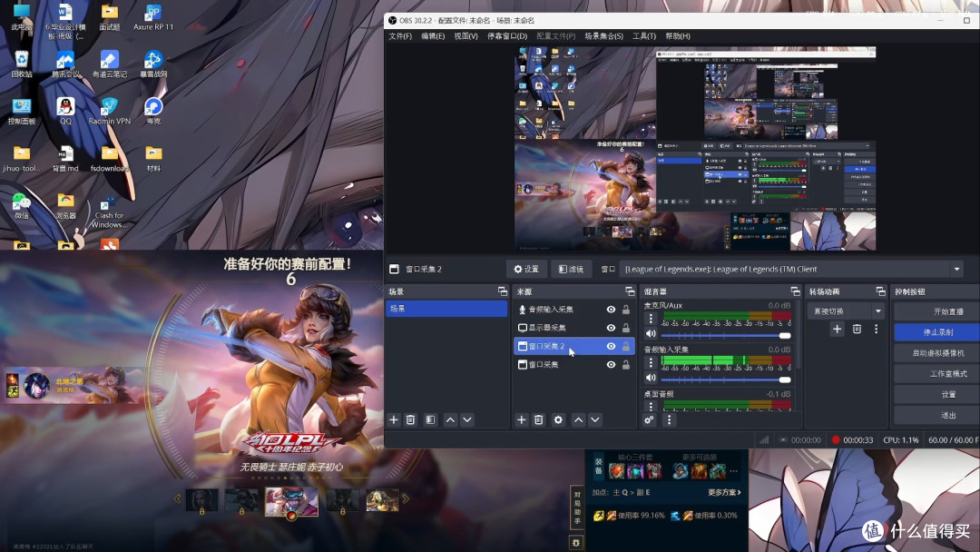Mute the 麦克风/Aux channel speaker icon
The width and height of the screenshot is (980, 552).
pyautogui.click(x=651, y=334)
